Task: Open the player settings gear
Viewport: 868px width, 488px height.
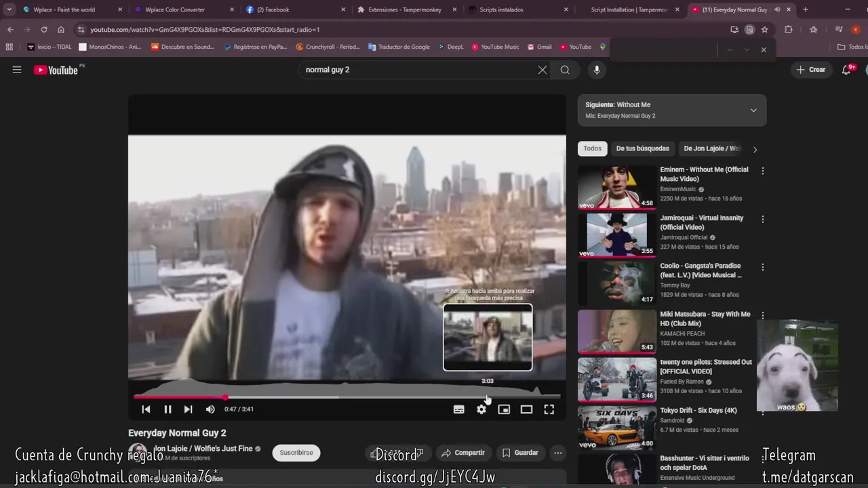Action: [481, 409]
